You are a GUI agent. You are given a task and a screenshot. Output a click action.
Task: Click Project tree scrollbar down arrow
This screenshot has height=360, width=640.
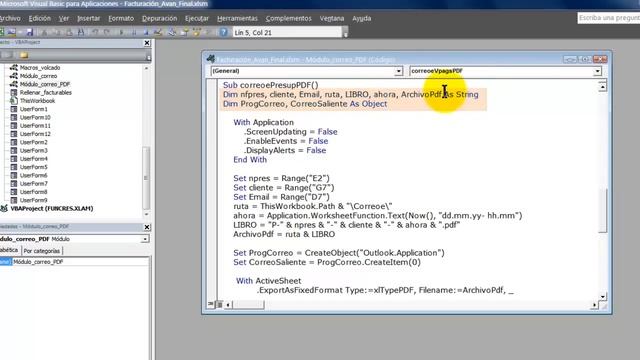click(146, 214)
